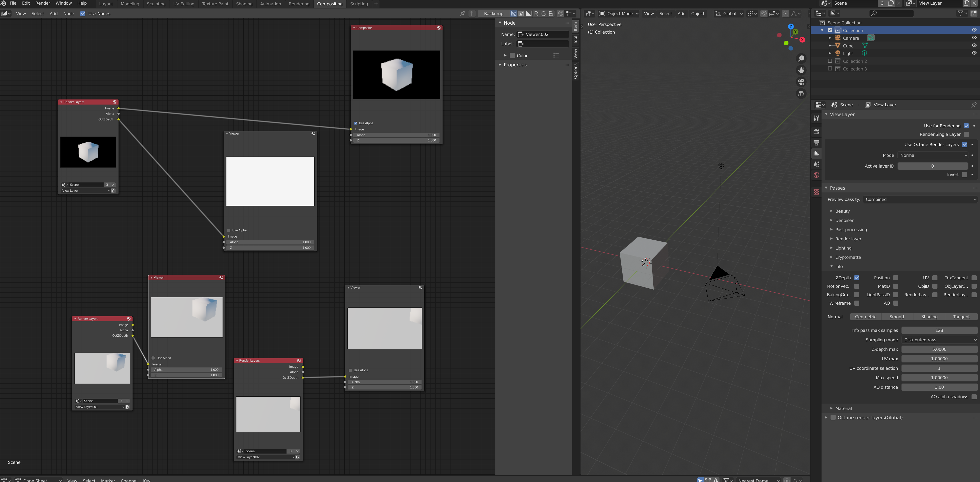Hide the Cube object with eye icon
The width and height of the screenshot is (980, 482).
tap(974, 46)
